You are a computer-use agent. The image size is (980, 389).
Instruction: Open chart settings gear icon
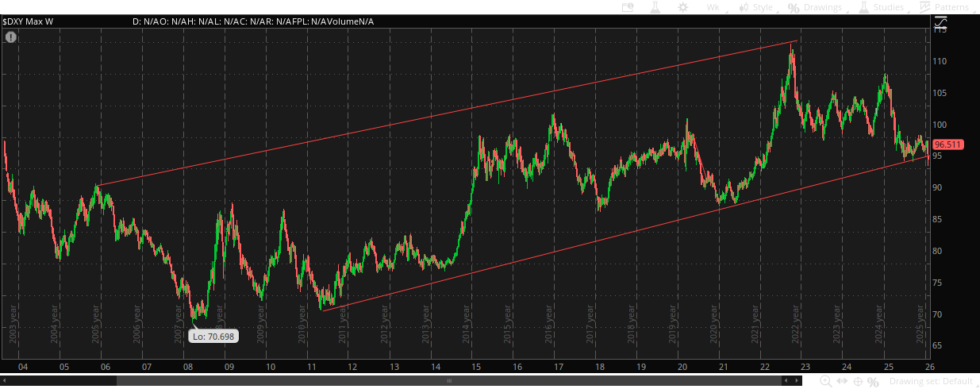[682, 7]
